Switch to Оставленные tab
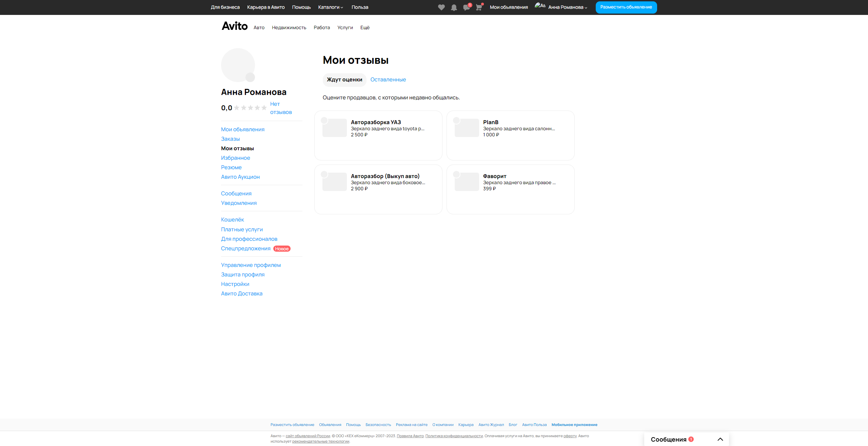868x446 pixels. point(388,80)
